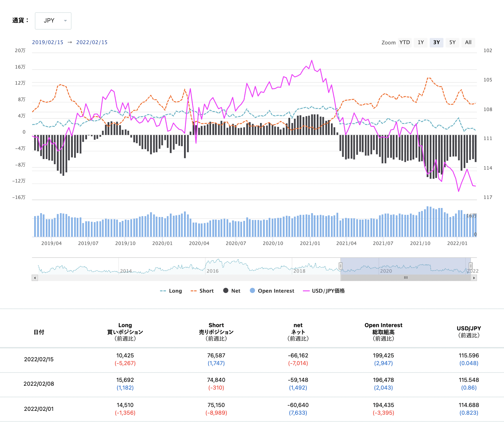Click the 2020/04 x-axis label
504x425 pixels.
(x=199, y=243)
